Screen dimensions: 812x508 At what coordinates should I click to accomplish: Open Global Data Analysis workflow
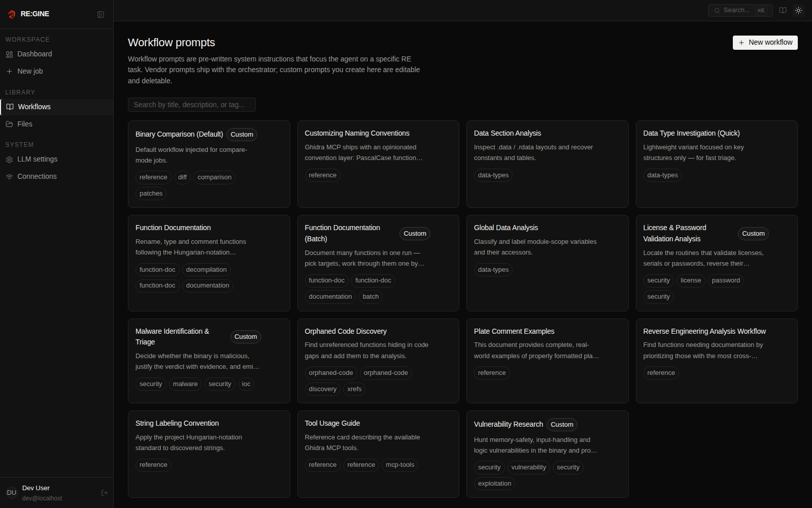click(547, 263)
